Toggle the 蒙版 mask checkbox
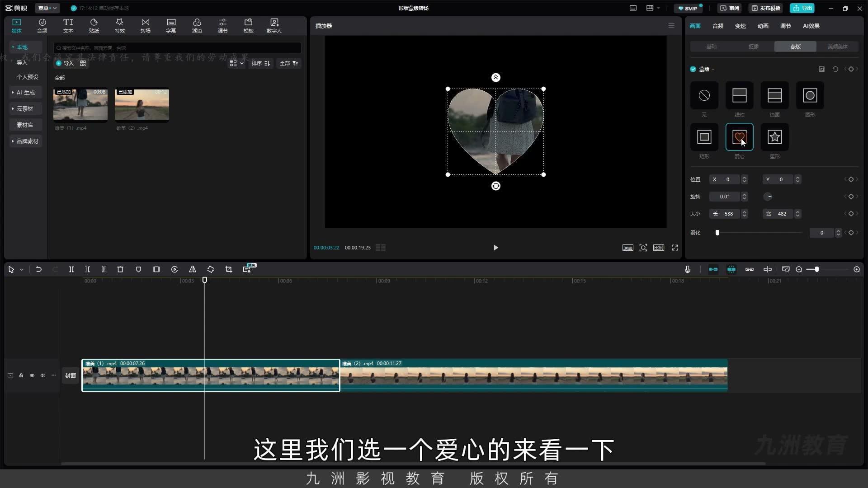This screenshot has width=868, height=488. pyautogui.click(x=693, y=69)
